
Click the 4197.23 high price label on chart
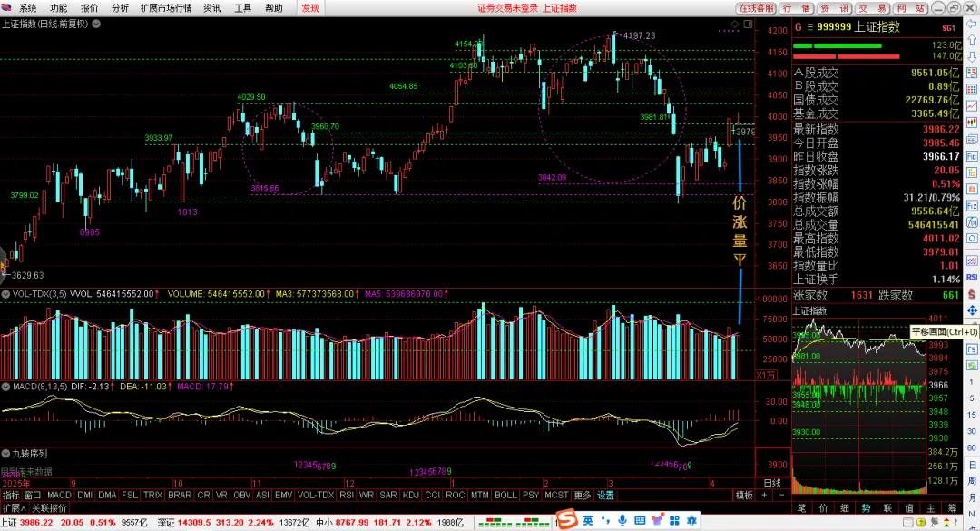click(639, 35)
